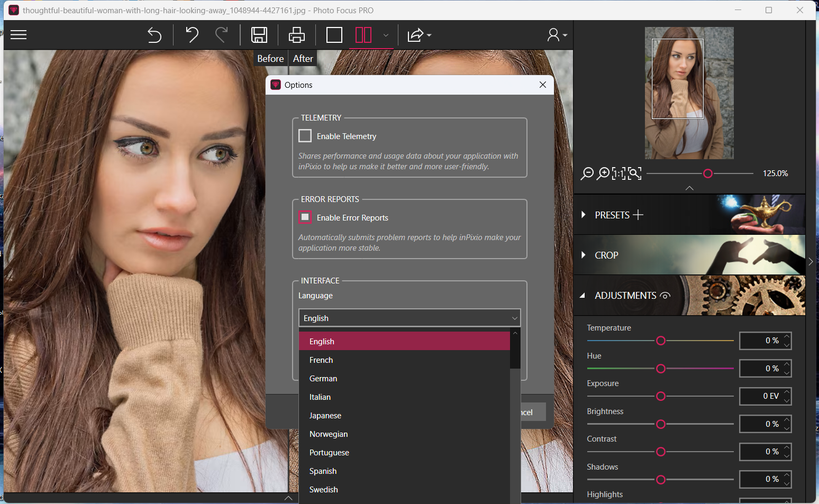Click the save floppy disk icon
Screen dimensions: 819x504
[x=259, y=35]
